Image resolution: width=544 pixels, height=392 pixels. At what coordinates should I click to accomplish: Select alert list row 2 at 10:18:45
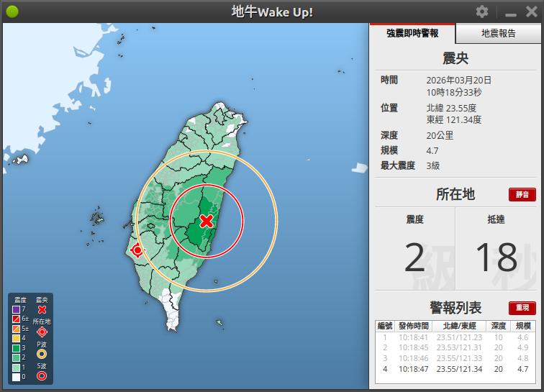coord(455,347)
